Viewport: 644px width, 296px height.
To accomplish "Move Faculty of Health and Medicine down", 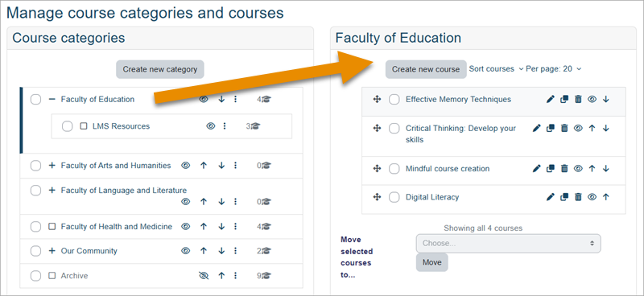I will (x=221, y=226).
